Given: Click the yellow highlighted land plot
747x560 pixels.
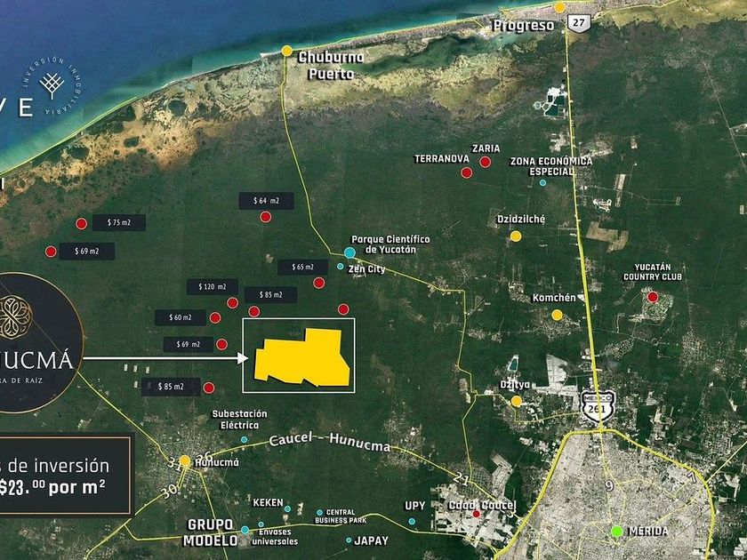Looking at the screenshot, I should click(x=303, y=357).
